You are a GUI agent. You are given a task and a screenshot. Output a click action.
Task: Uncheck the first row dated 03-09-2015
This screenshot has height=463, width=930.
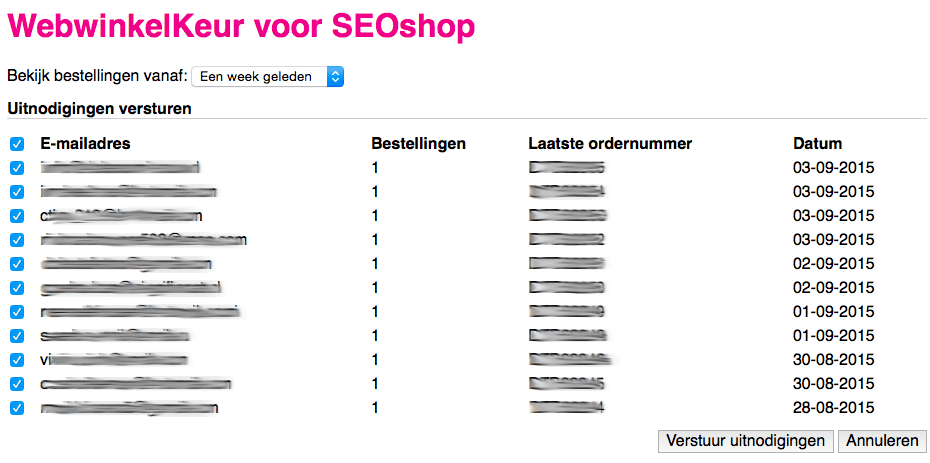click(x=17, y=168)
